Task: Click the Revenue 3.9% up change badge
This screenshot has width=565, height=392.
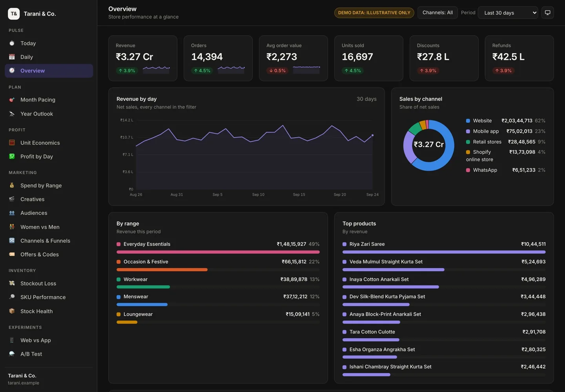Action: [x=127, y=71]
